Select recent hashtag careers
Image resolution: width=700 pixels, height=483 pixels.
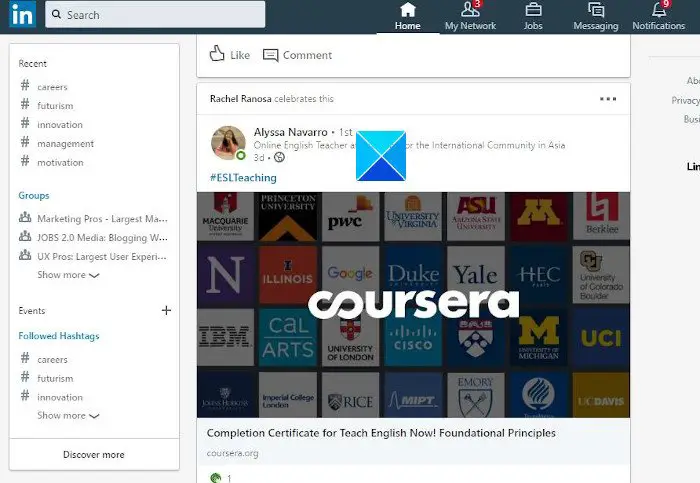pos(52,87)
